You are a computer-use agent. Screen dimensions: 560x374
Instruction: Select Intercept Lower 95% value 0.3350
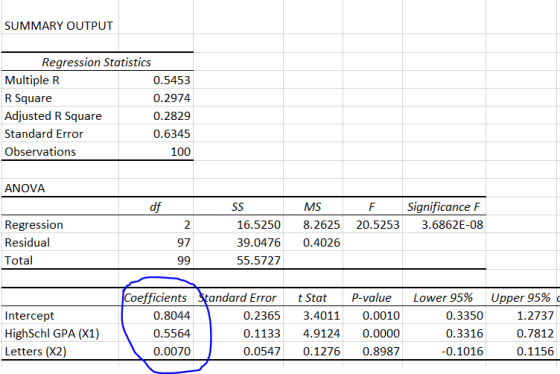tap(465, 315)
